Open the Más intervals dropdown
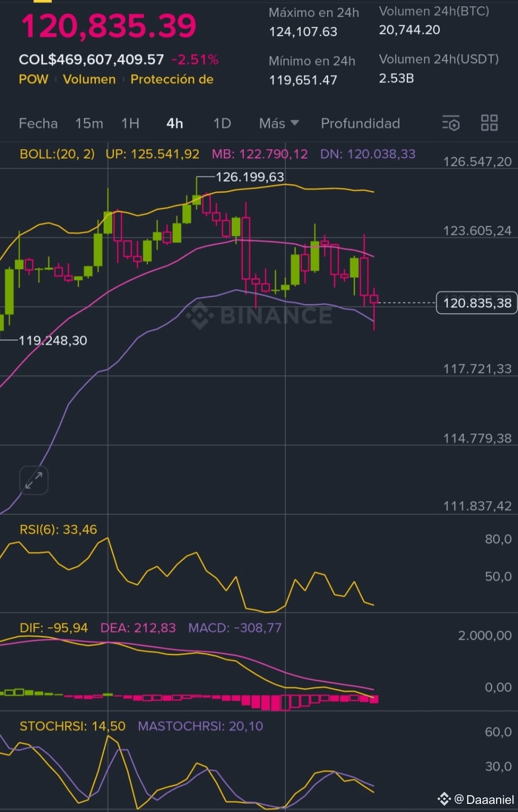This screenshot has height=812, width=518. 279,123
